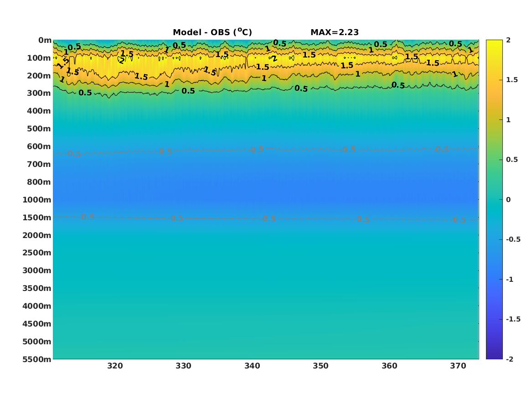
Task: Click the "340" x-axis tick label
Action: point(252,366)
